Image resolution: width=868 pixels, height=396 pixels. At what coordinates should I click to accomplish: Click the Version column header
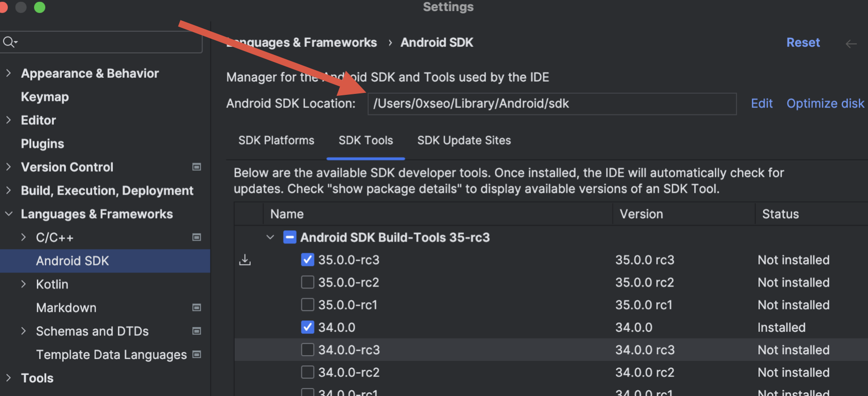click(641, 214)
